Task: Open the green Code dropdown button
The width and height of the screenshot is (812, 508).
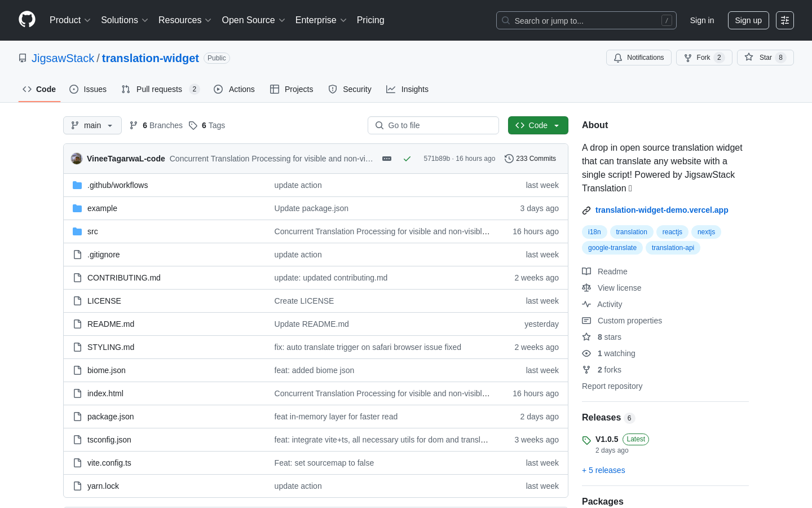Action: (x=538, y=125)
